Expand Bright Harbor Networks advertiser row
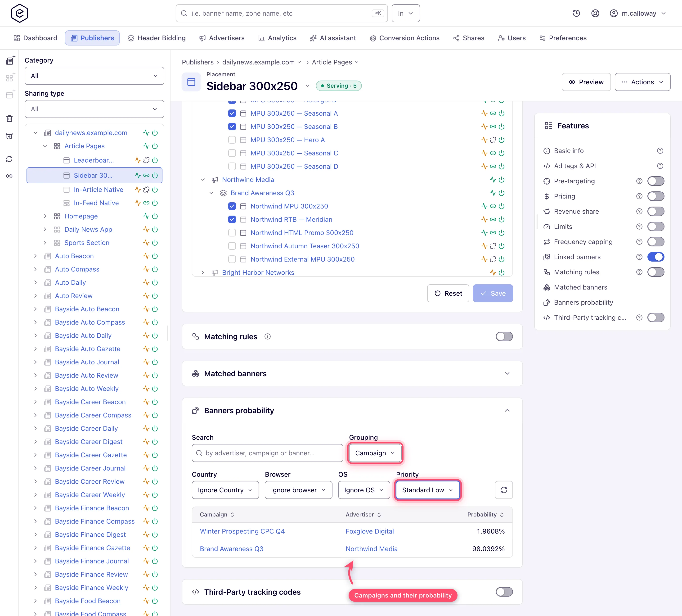Image resolution: width=682 pixels, height=616 pixels. pos(203,272)
